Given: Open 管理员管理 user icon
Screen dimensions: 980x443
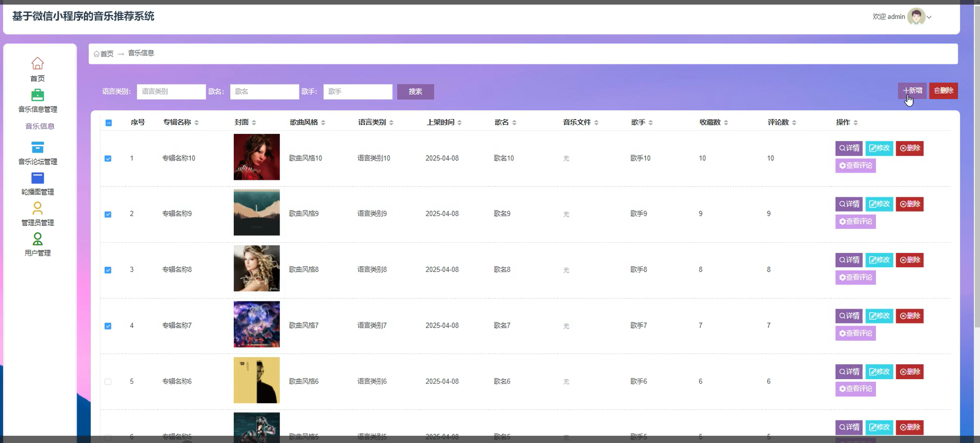Looking at the screenshot, I should tap(37, 208).
